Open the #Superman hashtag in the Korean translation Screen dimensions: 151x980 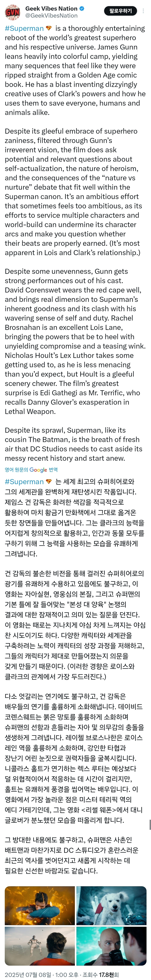point(24,482)
